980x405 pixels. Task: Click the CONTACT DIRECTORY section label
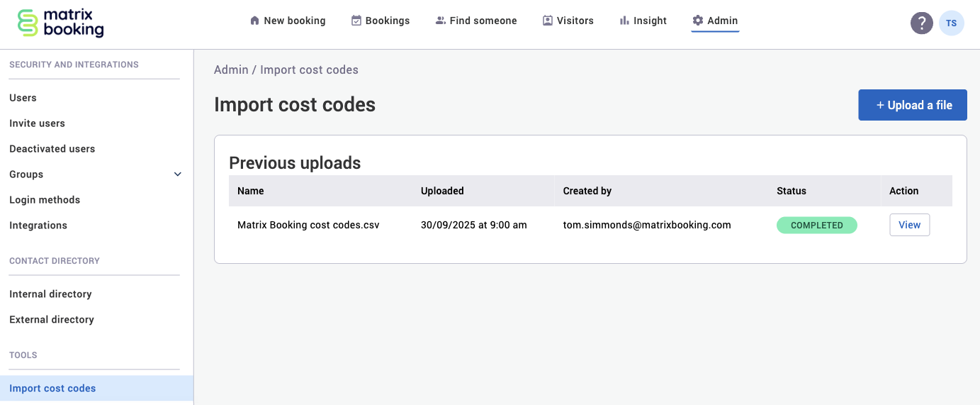point(55,261)
